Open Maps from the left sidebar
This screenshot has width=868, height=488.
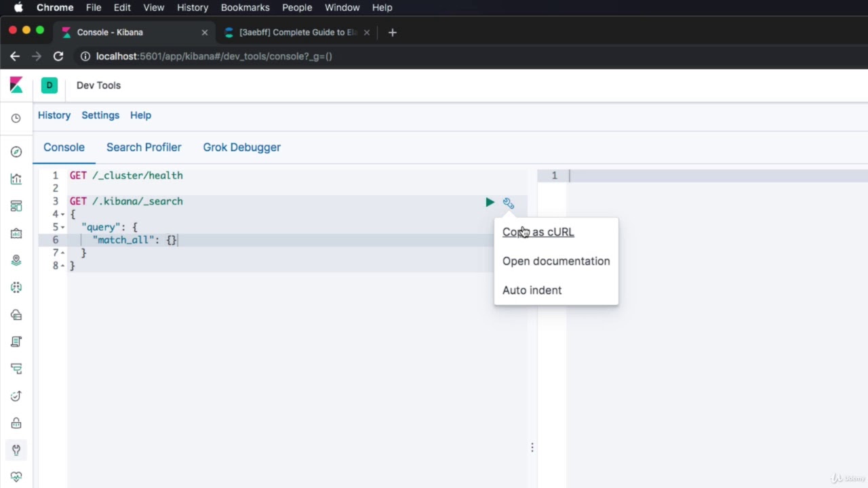(16, 260)
